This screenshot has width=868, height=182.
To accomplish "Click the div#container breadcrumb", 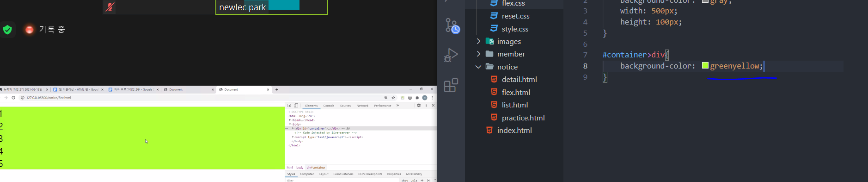I will 316,168.
